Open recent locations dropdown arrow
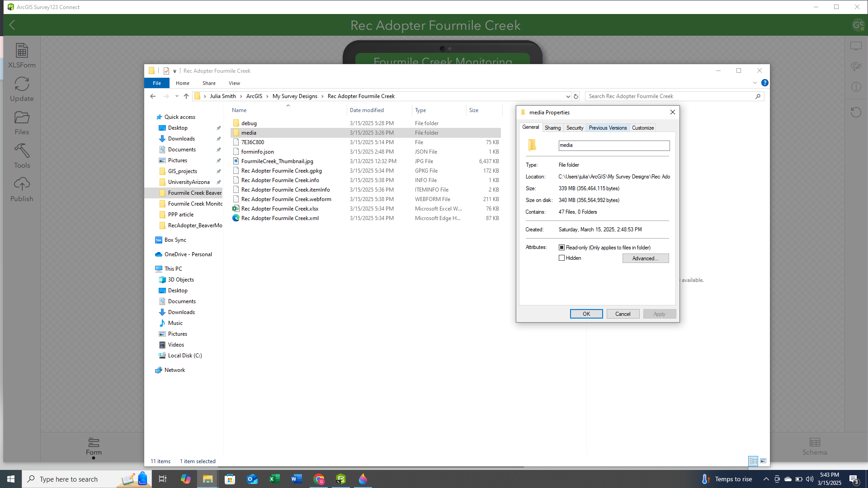The height and width of the screenshot is (488, 868). 177,96
